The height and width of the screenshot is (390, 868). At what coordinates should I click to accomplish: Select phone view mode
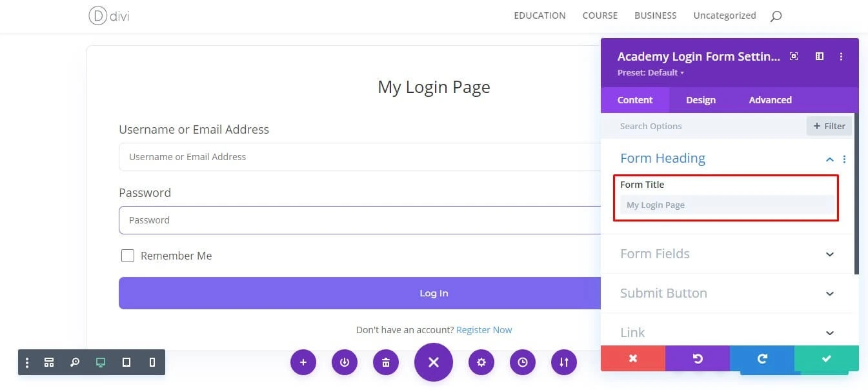click(x=152, y=363)
